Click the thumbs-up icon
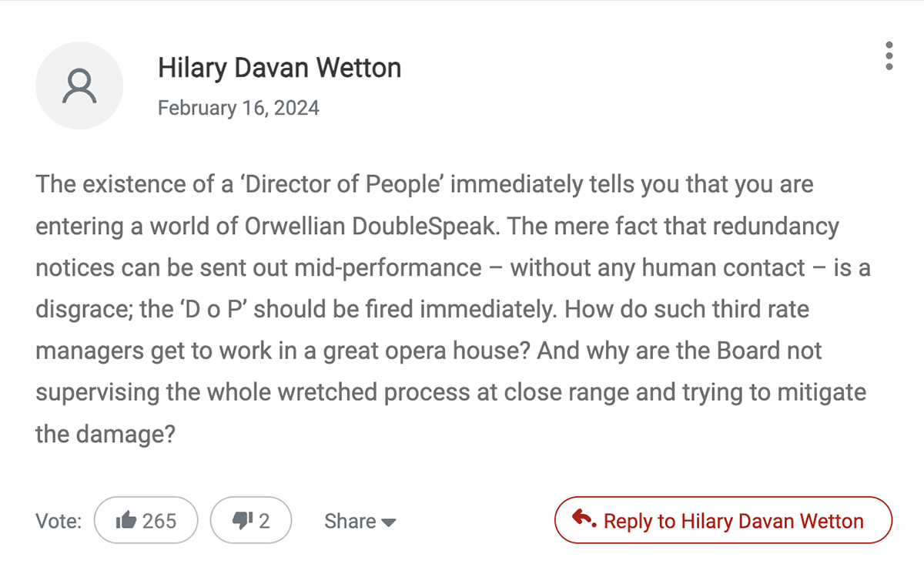The width and height of the screenshot is (924, 571). 126,522
